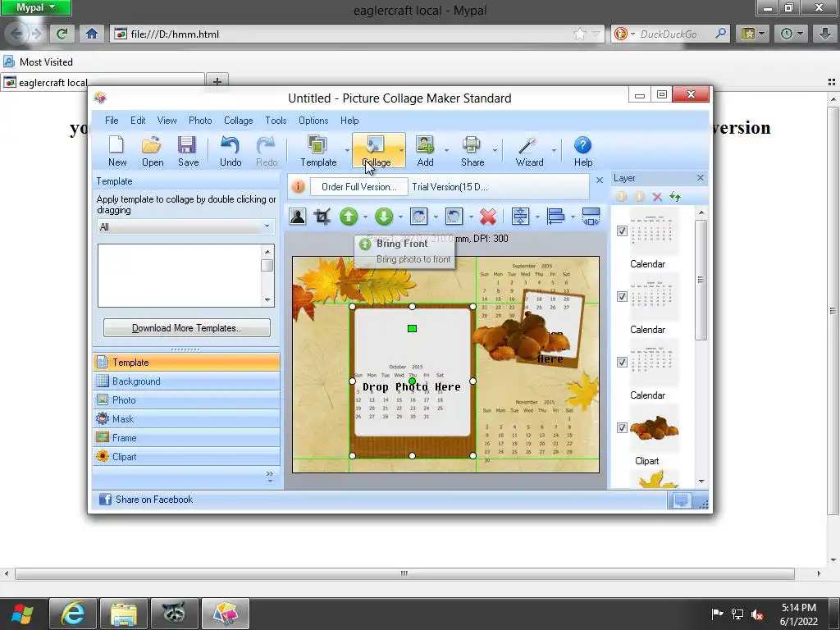This screenshot has height=630, width=840.
Task: Create a new collage with New
Action: pos(116,151)
